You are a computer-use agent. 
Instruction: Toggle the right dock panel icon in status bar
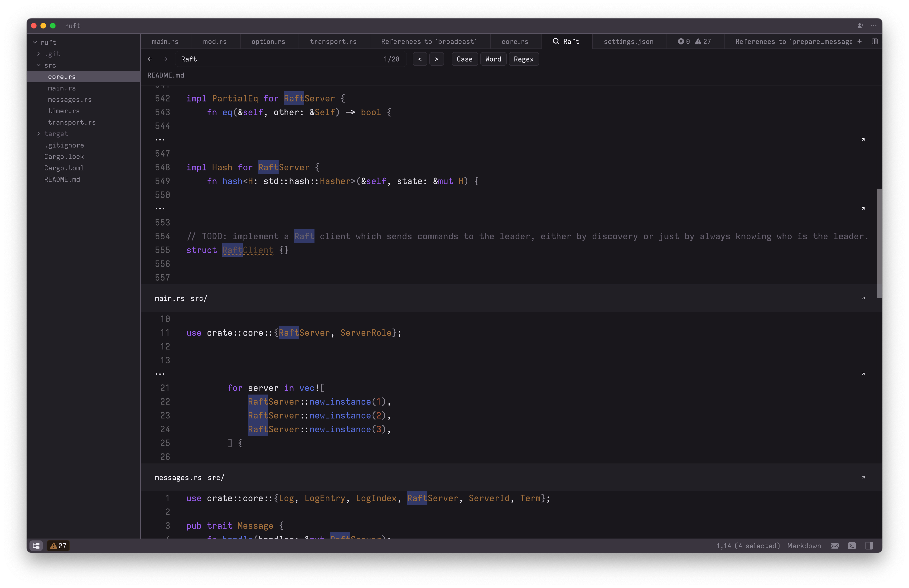pos(869,546)
